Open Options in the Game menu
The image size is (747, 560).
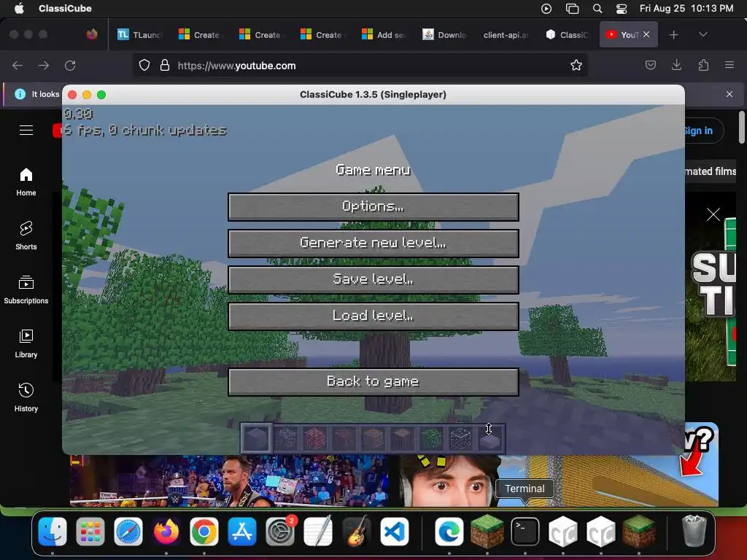(x=373, y=206)
